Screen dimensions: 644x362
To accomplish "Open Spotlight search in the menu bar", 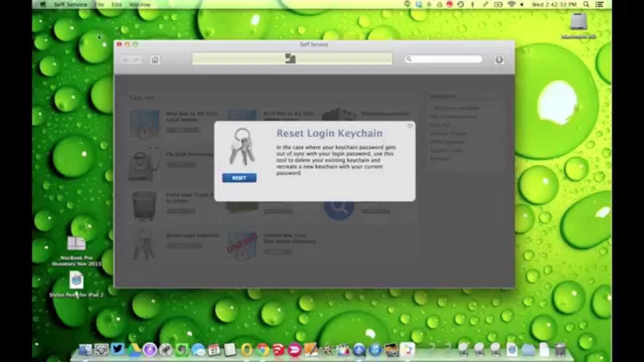I will (x=587, y=5).
